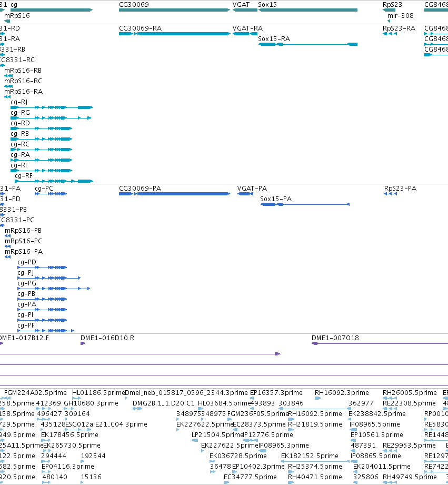The height and width of the screenshot is (485, 448).
Task: Open the cg-RA transcript label
Action: click(x=21, y=155)
